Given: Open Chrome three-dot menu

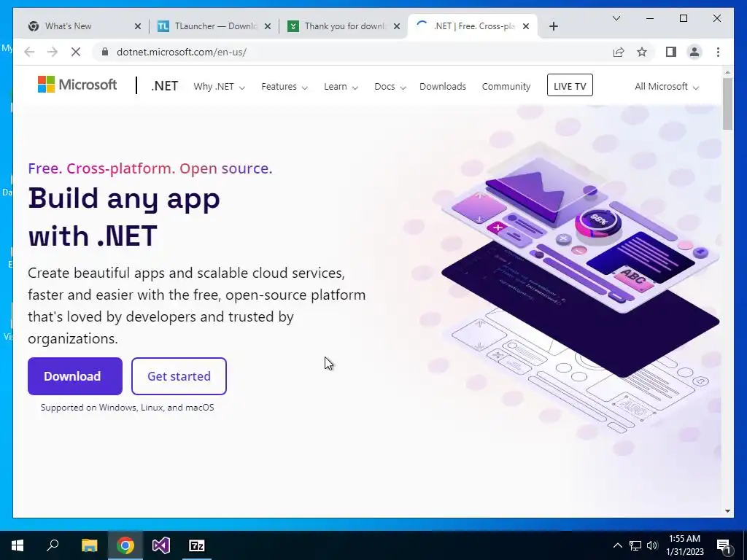Looking at the screenshot, I should click(718, 52).
